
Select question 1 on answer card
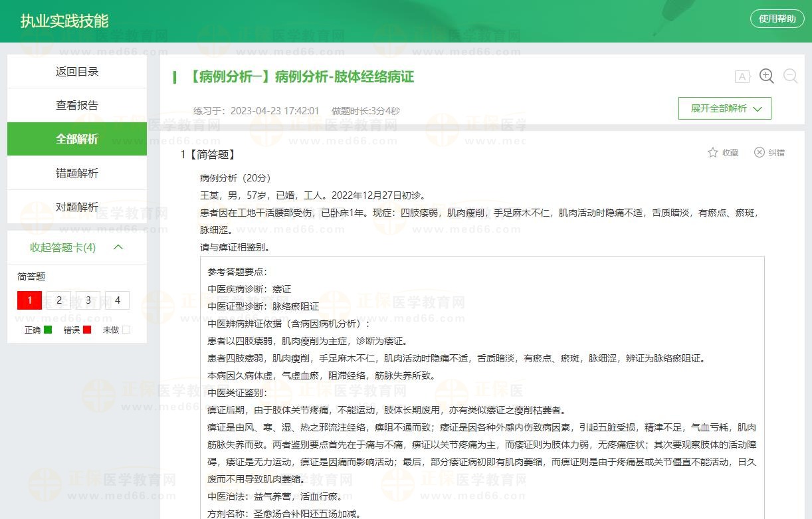pos(29,300)
